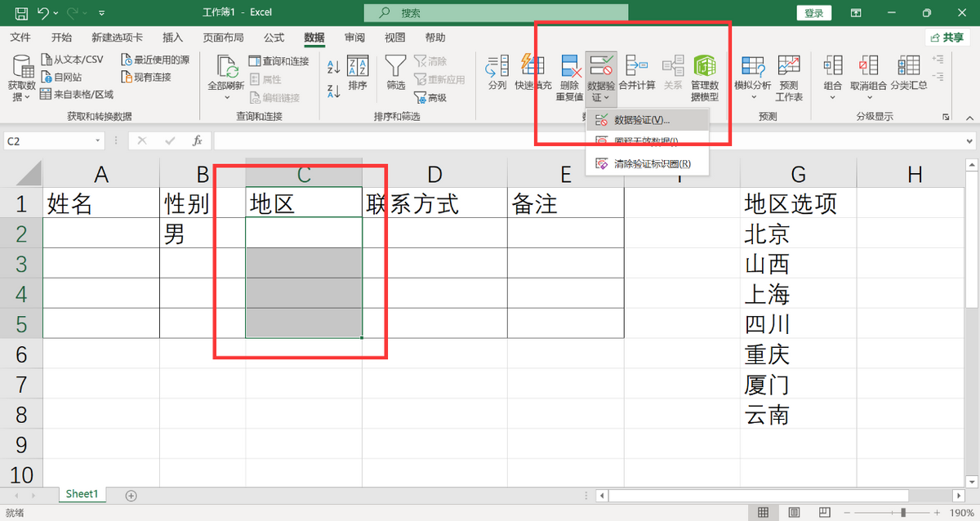Expand the Data Validation (数据验证) split button
Viewport: 980px width, 521px height.
point(601,91)
